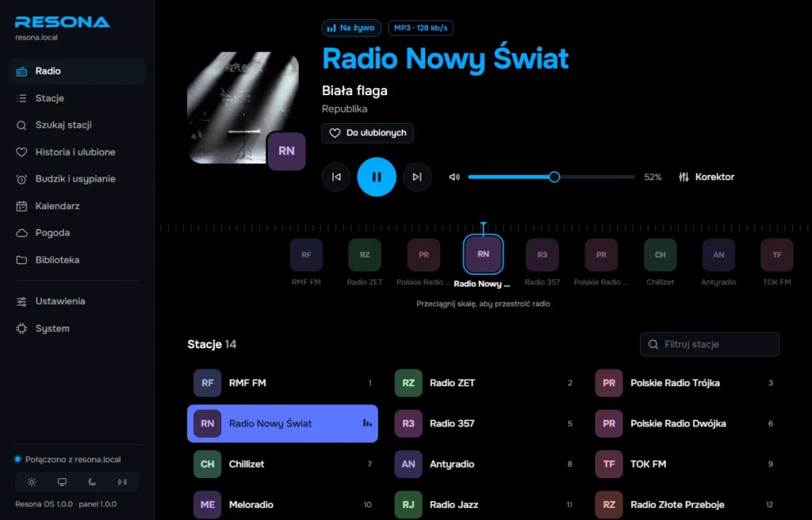This screenshot has height=520, width=812.
Task: Focus the Filtruj stacje field
Action: pos(710,345)
